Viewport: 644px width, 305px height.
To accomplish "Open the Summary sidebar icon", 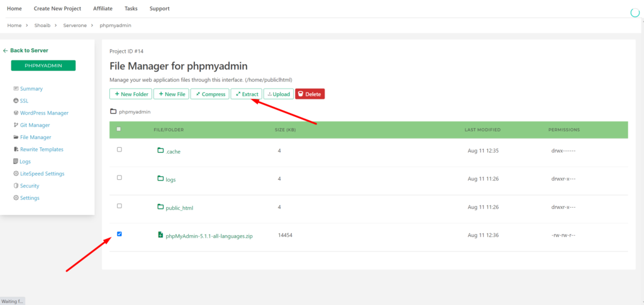I will coord(16,89).
